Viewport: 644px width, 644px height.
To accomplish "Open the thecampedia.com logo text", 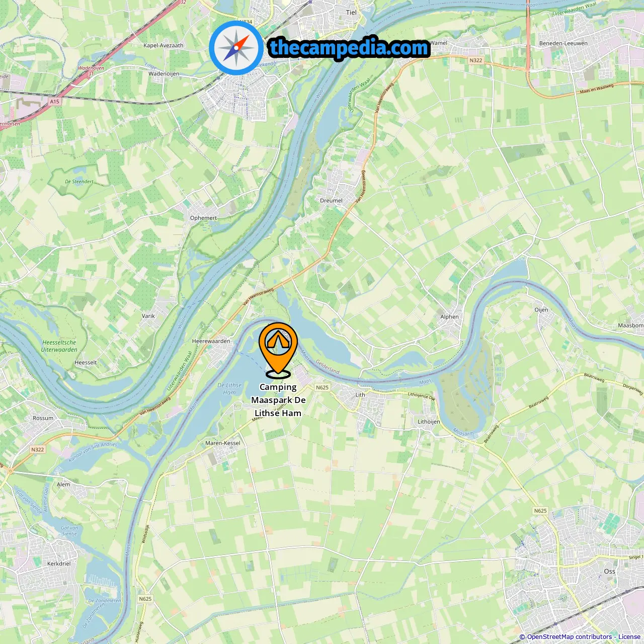I will (349, 48).
